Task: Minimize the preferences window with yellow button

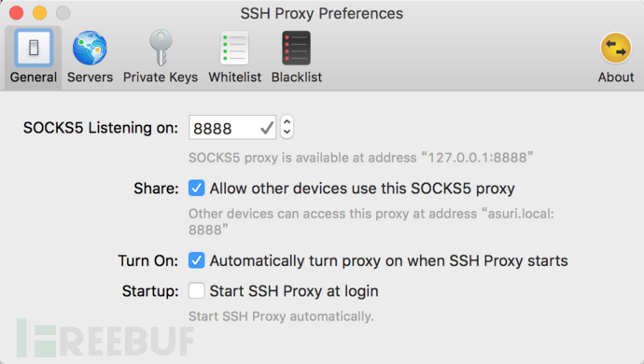Action: 40,13
